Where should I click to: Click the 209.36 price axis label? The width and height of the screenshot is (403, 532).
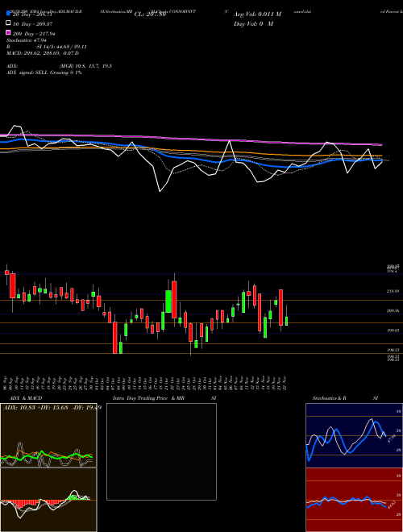393,311
